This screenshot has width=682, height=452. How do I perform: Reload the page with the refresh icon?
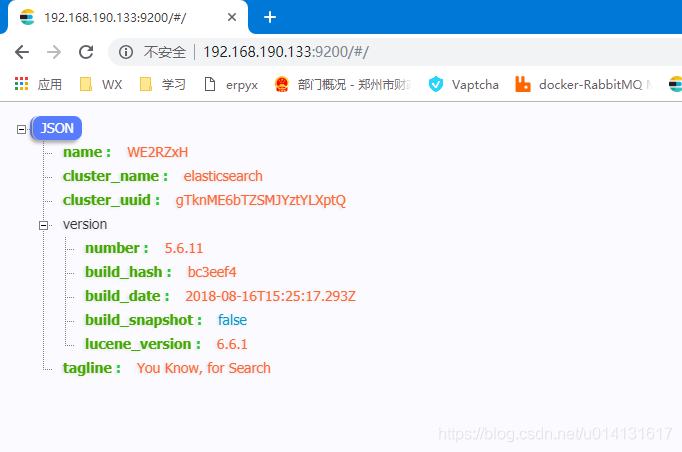point(86,52)
